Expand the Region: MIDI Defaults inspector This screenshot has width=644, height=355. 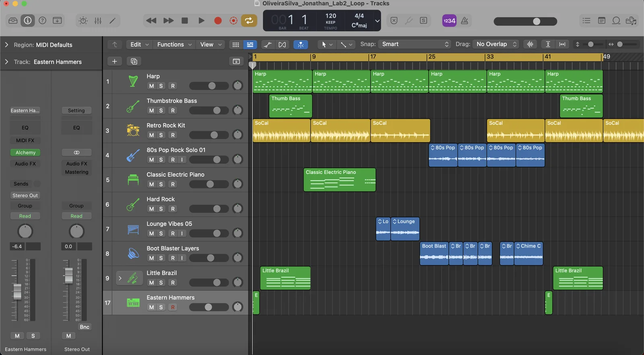6,45
